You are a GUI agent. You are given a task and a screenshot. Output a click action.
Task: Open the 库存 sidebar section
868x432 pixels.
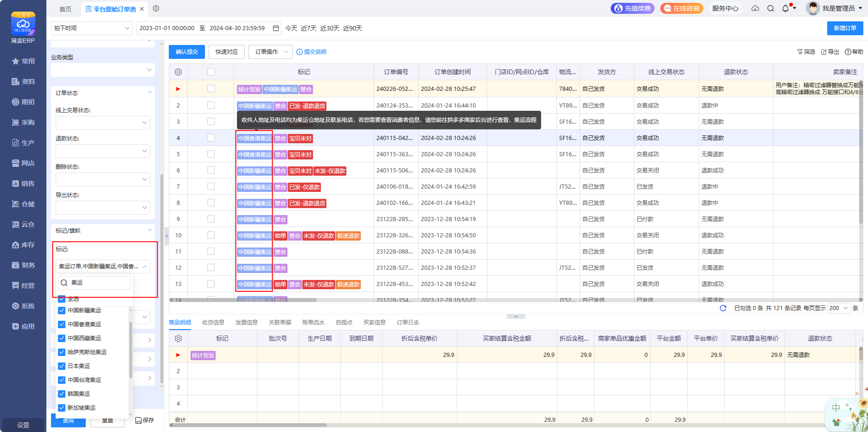tap(23, 245)
